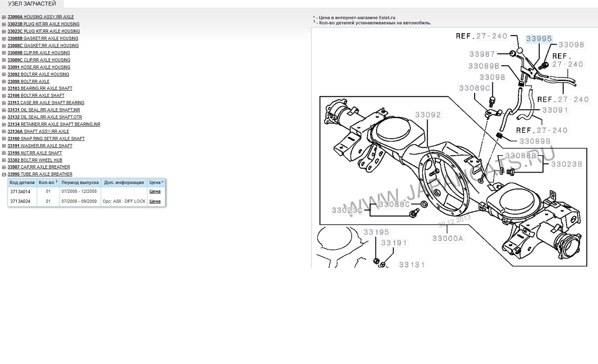Select the 33091 hose label in the diagram

[555, 110]
